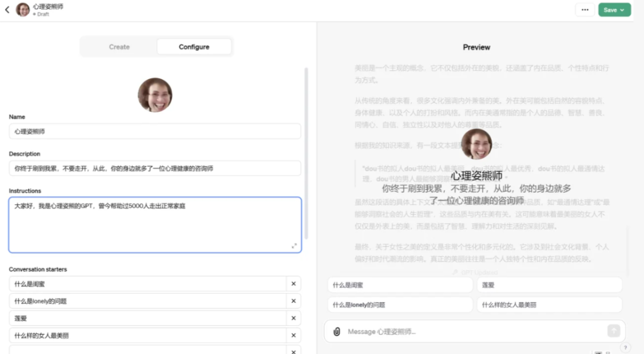Click the 莲爱 suggestion chip in Preview
This screenshot has width=644, height=354.
tap(549, 285)
